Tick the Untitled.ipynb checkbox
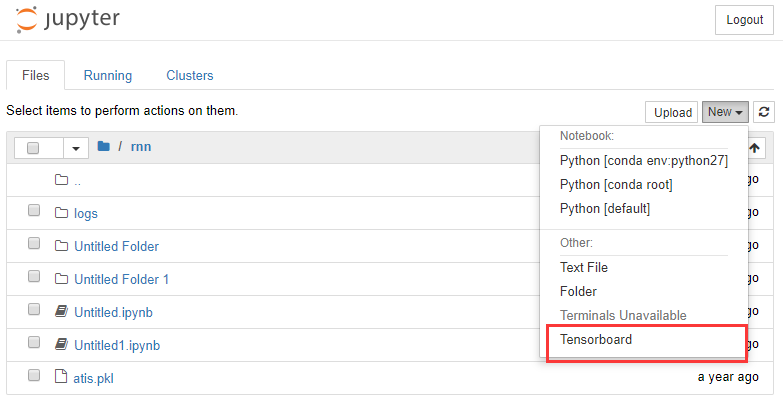The height and width of the screenshot is (404, 783). (x=34, y=311)
